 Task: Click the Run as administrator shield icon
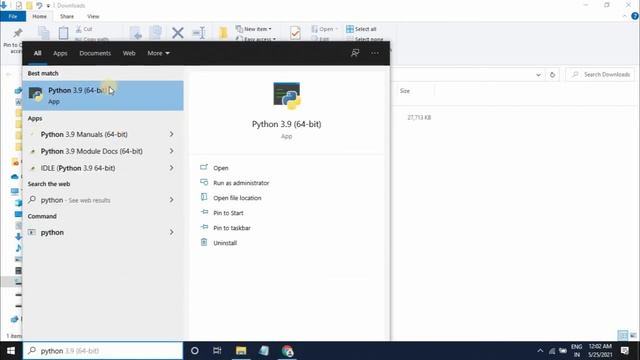pyautogui.click(x=204, y=182)
